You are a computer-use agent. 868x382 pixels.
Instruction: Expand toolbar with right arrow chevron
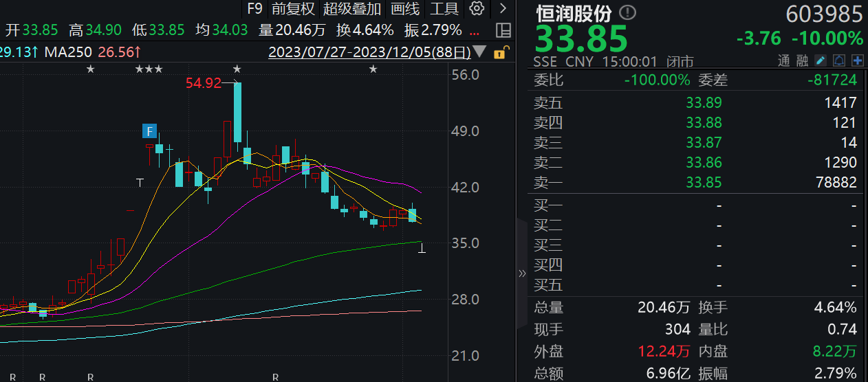pyautogui.click(x=503, y=9)
